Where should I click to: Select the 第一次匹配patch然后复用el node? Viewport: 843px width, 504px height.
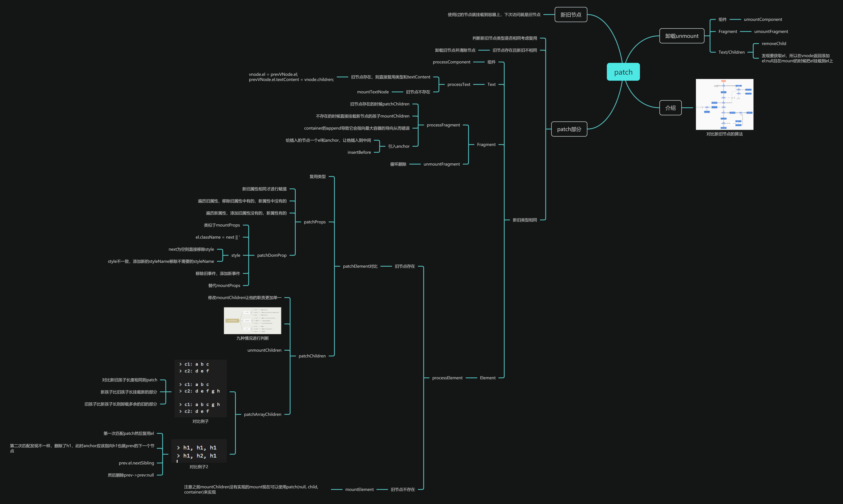click(x=129, y=433)
